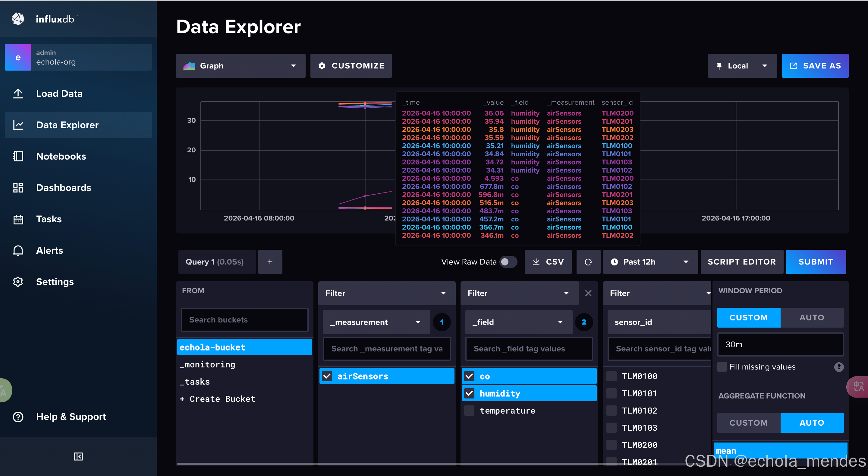Viewport: 868px width, 476px height.
Task: Remove the _field filter with X
Action: pos(588,293)
